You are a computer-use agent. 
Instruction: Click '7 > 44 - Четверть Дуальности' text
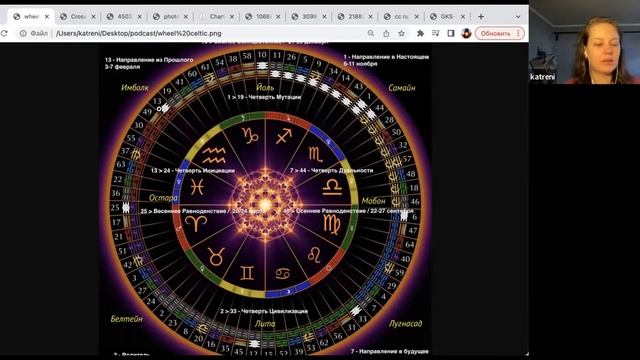[x=331, y=170]
